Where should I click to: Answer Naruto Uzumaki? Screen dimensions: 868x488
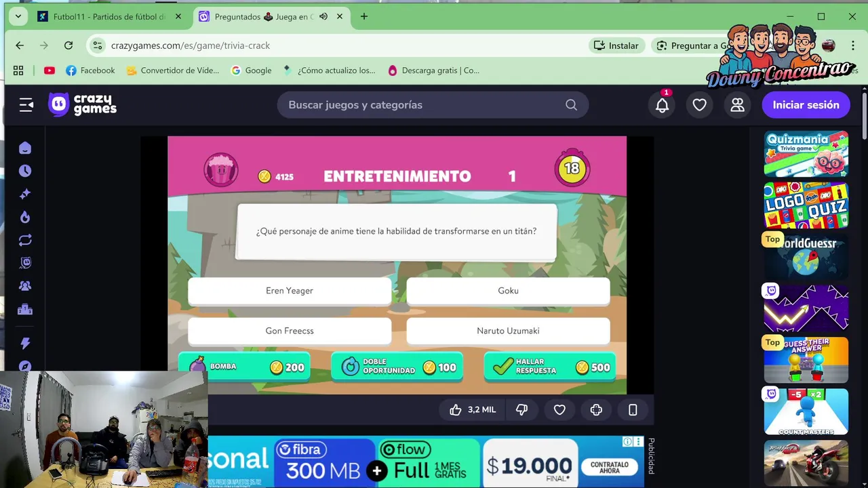[x=508, y=331]
